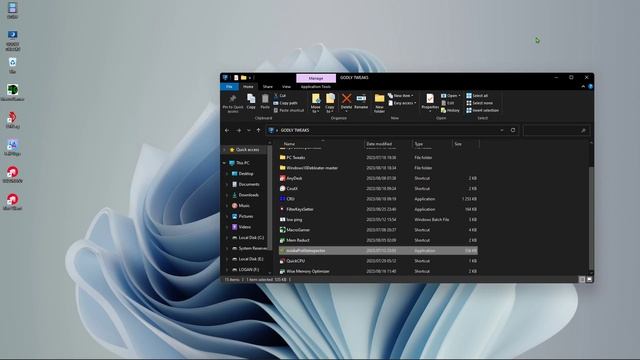Switch to the View tab
This screenshot has height=360, width=640.
(x=287, y=87)
